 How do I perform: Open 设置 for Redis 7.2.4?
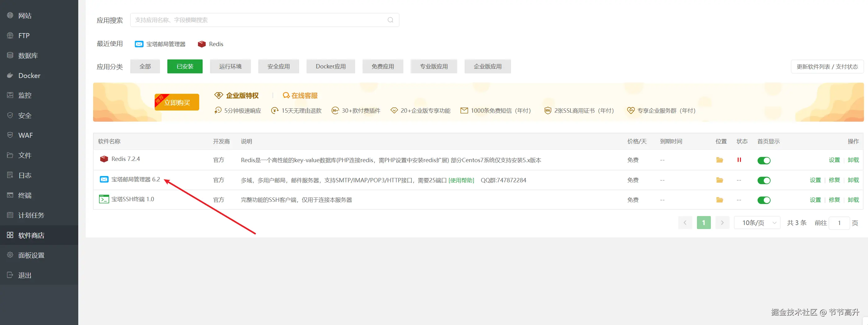(834, 160)
